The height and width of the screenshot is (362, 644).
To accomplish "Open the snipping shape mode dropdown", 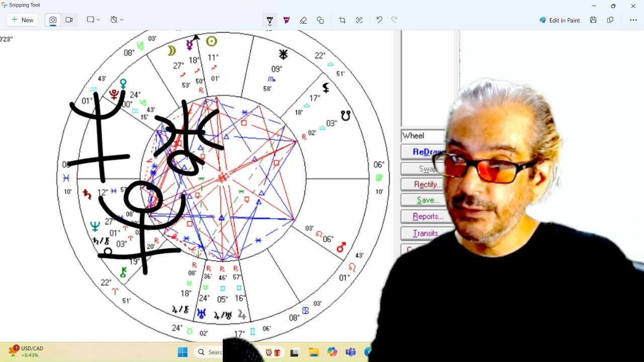I will 93,20.
